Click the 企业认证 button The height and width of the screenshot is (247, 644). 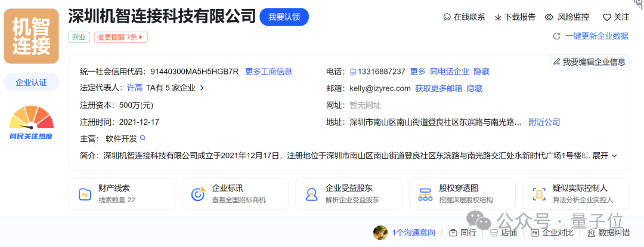pos(32,82)
